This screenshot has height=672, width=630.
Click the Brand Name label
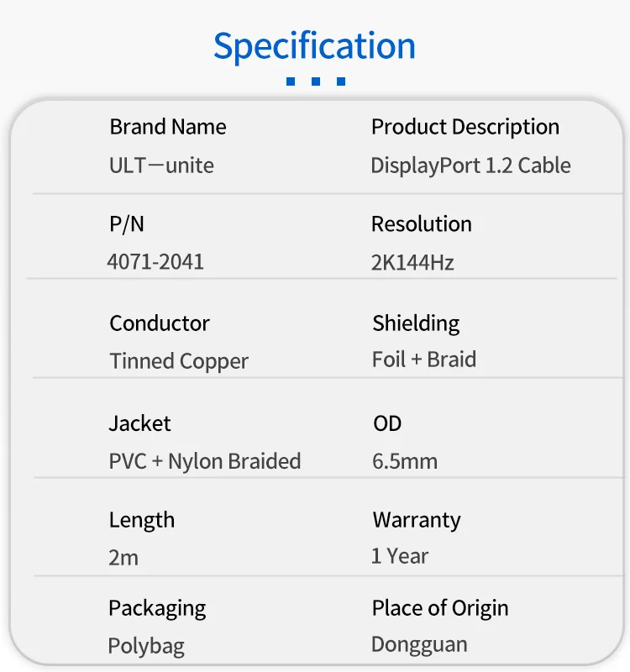(168, 127)
